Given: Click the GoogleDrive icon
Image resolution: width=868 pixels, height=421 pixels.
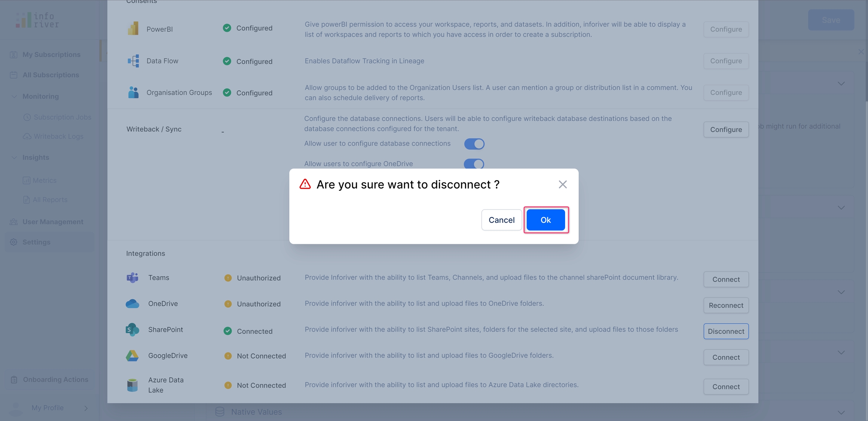Looking at the screenshot, I should point(132,356).
